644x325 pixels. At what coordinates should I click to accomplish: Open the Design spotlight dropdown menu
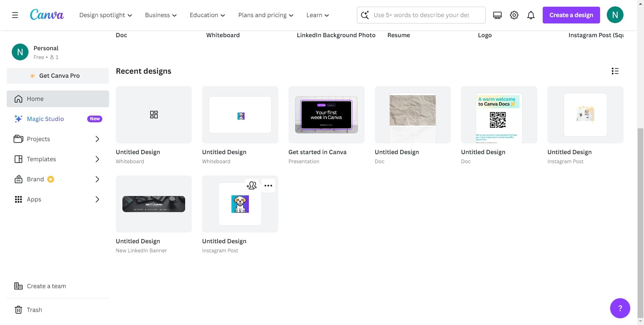click(106, 15)
